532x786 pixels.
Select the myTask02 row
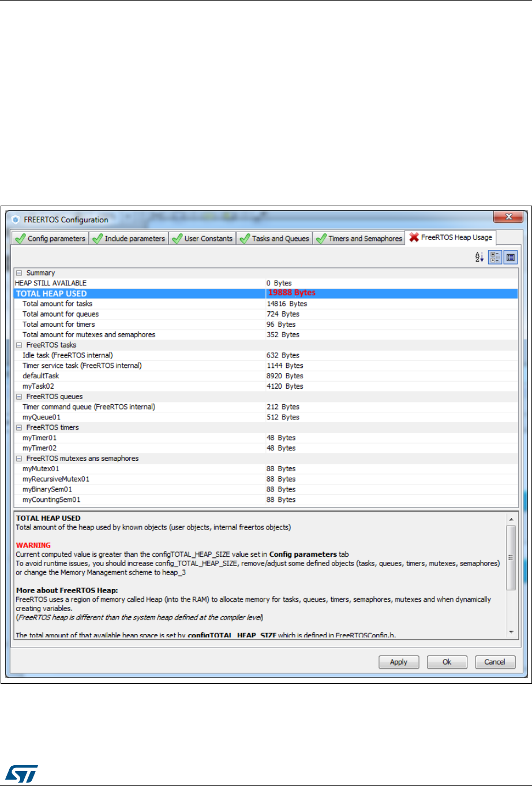pos(266,386)
